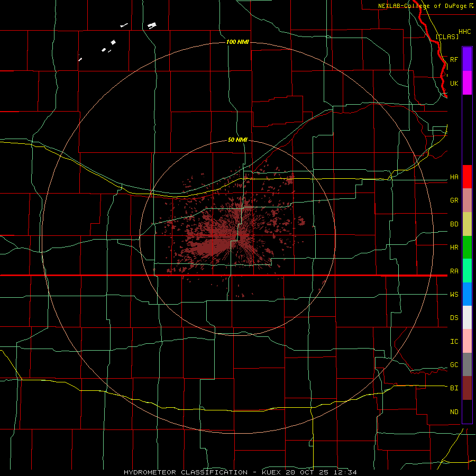Click the yellow BD legend swatch
476x476 pixels.
click(467, 224)
